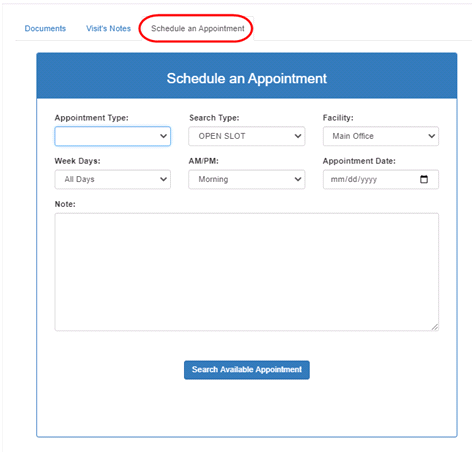Grab the Note box resize handle corner
Viewport: 474px width, 454px height.
click(435, 327)
